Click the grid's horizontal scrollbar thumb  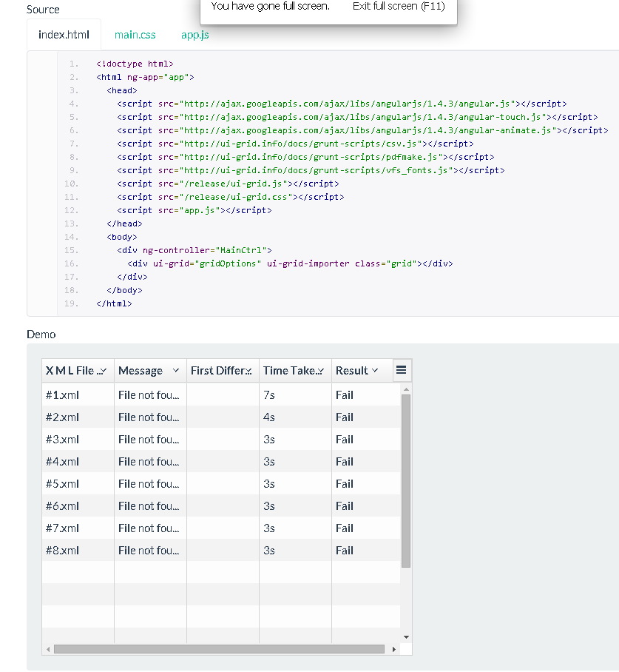pos(219,649)
